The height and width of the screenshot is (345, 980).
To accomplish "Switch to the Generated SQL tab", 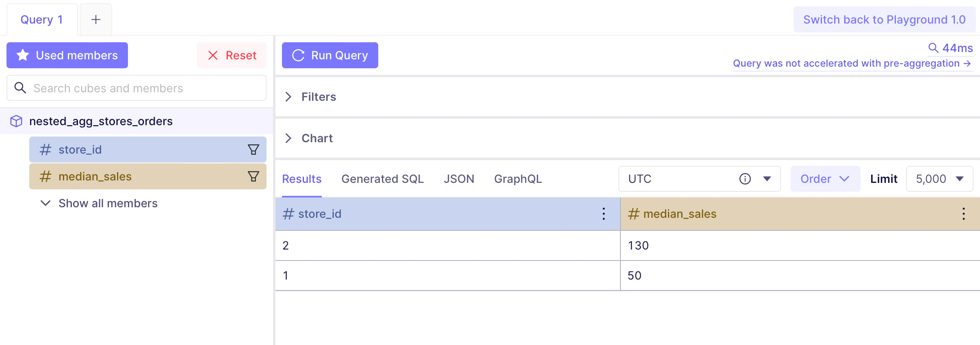I will coord(382,179).
